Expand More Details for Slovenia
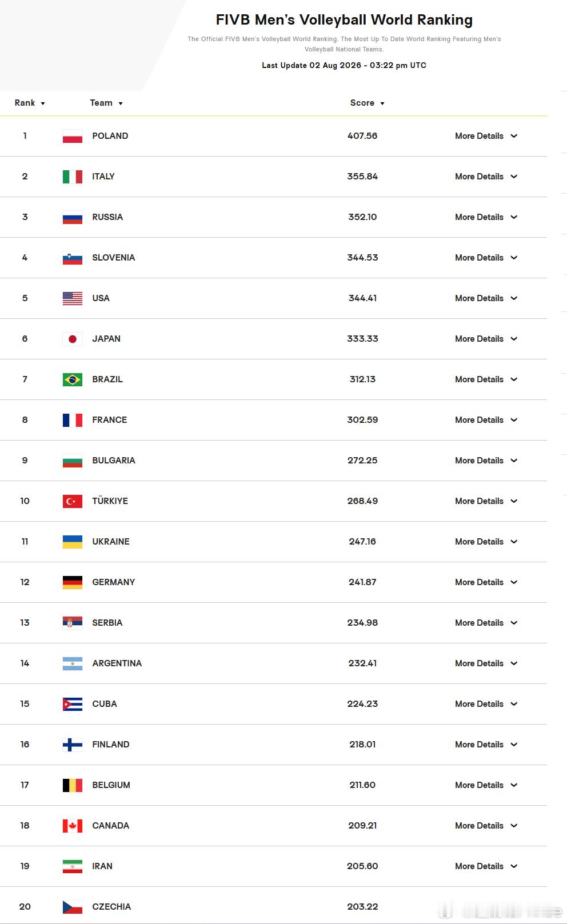 (486, 258)
